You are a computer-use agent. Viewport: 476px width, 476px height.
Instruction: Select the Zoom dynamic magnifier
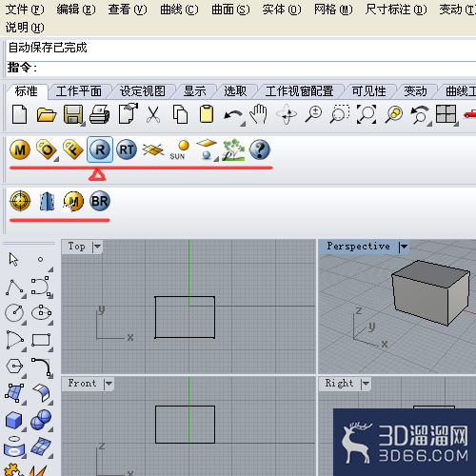(313, 114)
